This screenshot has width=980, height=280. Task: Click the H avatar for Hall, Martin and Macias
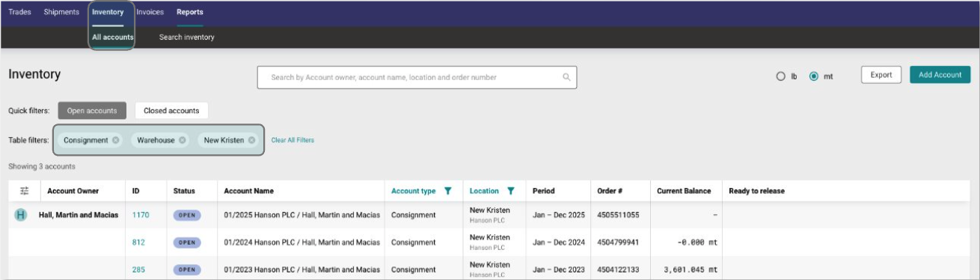[x=21, y=215]
